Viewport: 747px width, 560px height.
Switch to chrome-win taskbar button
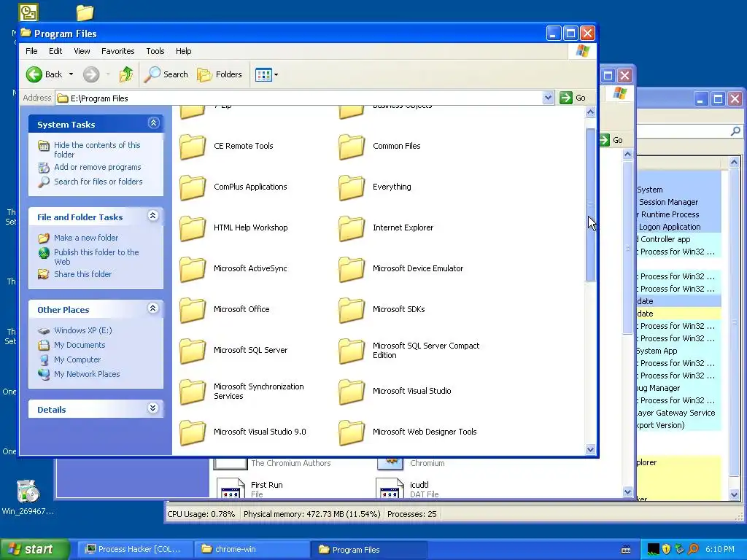point(252,549)
